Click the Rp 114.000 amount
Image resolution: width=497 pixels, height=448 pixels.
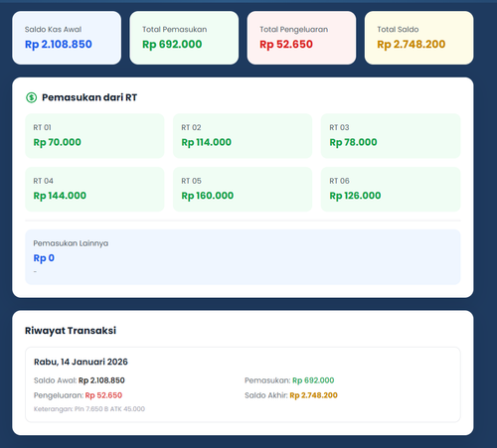point(206,142)
